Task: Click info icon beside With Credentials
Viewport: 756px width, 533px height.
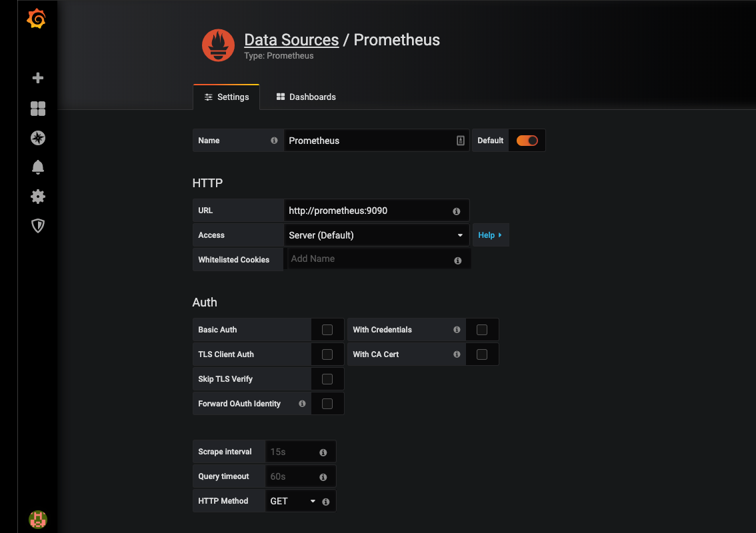Action: (x=457, y=330)
